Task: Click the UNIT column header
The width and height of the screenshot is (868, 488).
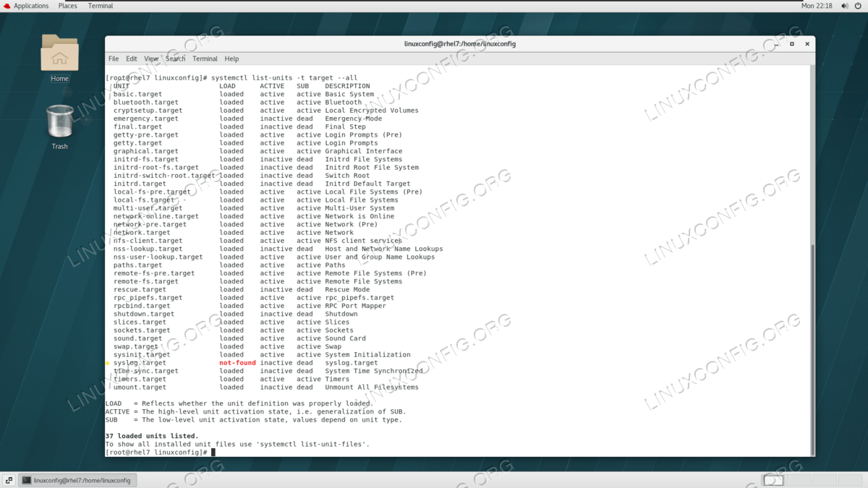Action: (x=122, y=86)
